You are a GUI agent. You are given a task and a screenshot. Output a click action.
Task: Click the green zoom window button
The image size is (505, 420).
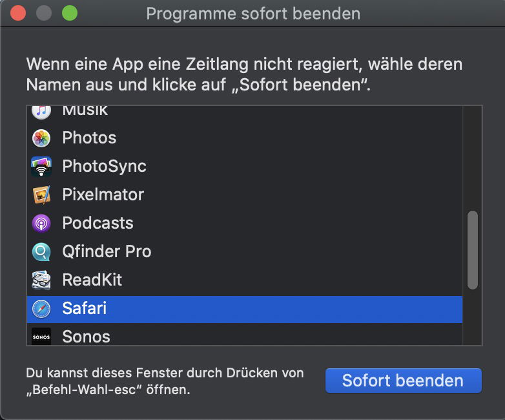tap(70, 13)
